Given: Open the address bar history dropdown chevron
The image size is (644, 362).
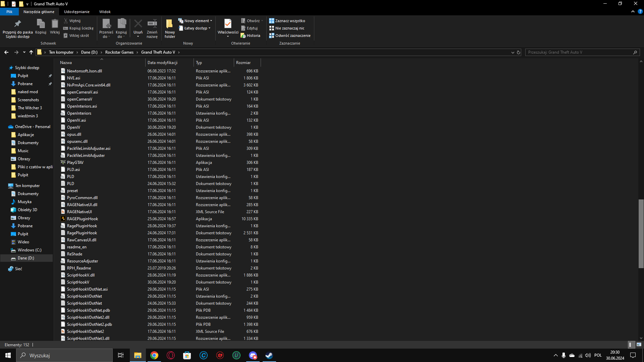Looking at the screenshot, I should pyautogui.click(x=513, y=52).
